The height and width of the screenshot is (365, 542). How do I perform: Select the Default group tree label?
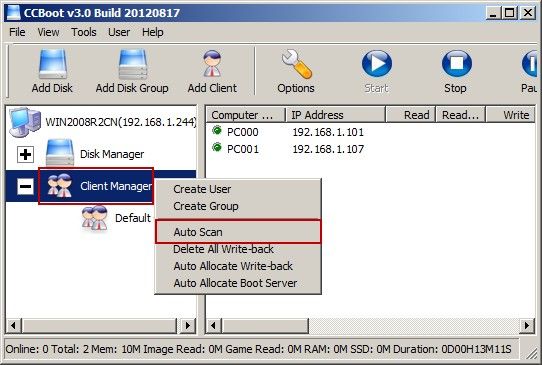133,218
